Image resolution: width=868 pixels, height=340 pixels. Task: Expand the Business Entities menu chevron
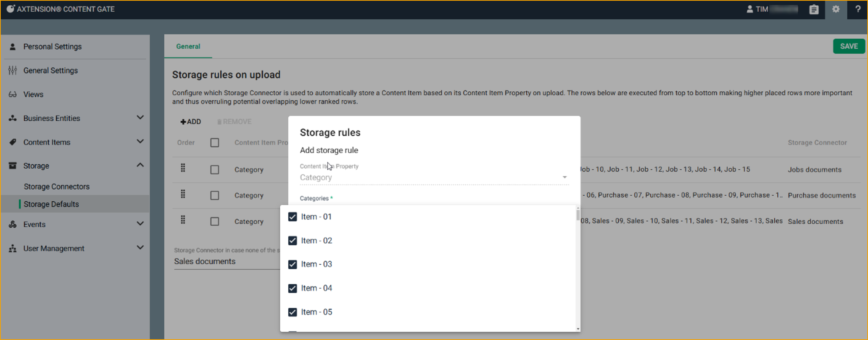(x=140, y=118)
